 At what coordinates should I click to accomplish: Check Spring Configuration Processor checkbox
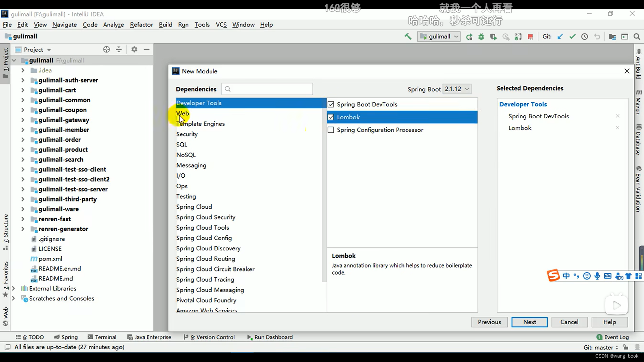pos(331,130)
